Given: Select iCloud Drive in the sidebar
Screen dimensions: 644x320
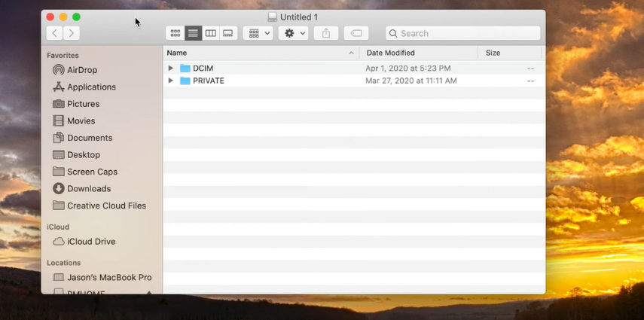Looking at the screenshot, I should 91,242.
